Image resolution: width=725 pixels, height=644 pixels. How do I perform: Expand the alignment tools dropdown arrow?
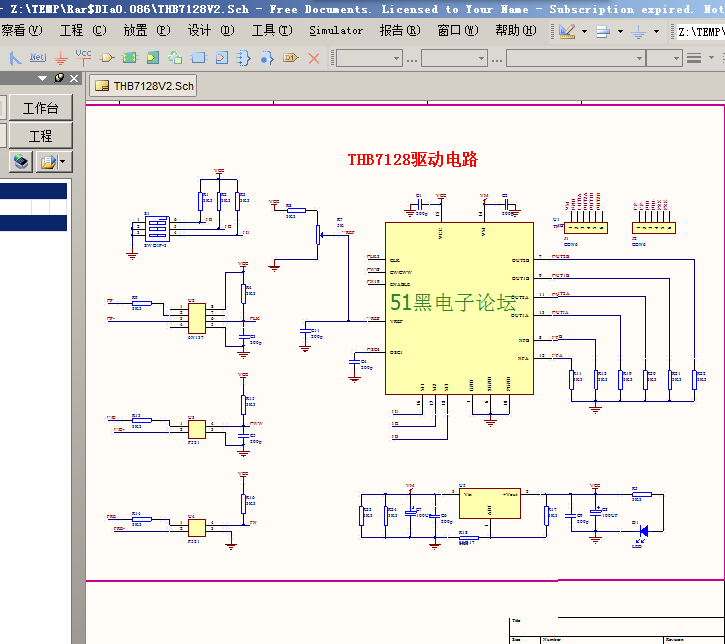pos(621,32)
